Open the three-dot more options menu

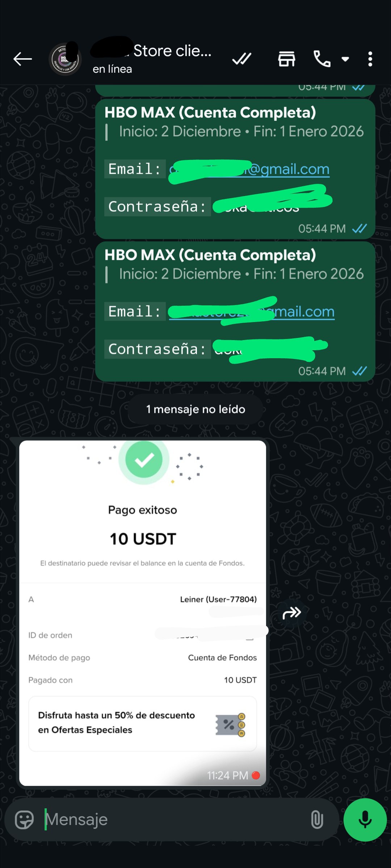(370, 59)
